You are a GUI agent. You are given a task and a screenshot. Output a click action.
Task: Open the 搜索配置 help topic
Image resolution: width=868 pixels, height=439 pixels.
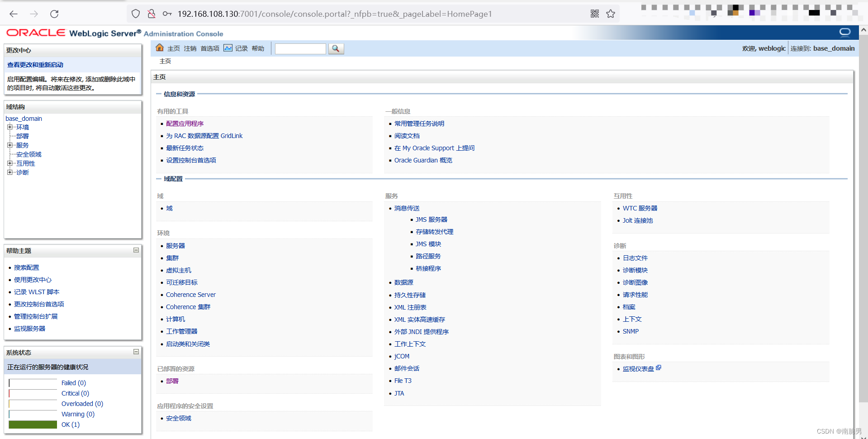(x=27, y=267)
